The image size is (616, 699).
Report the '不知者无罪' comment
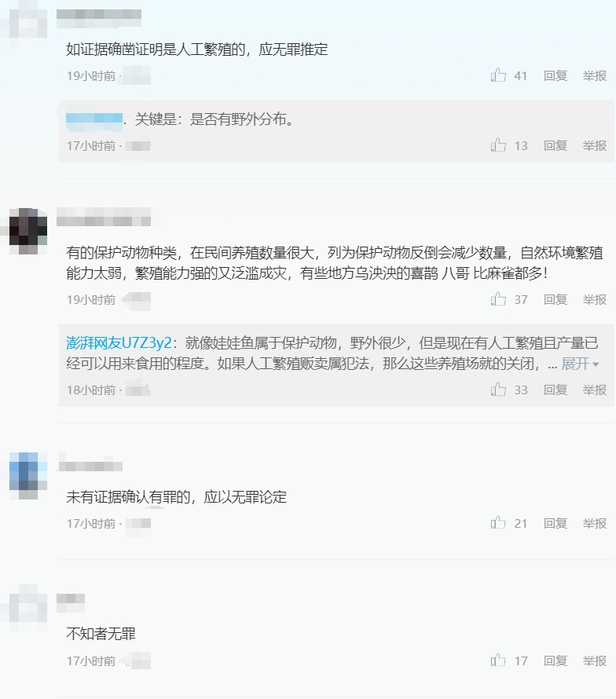coord(595,661)
